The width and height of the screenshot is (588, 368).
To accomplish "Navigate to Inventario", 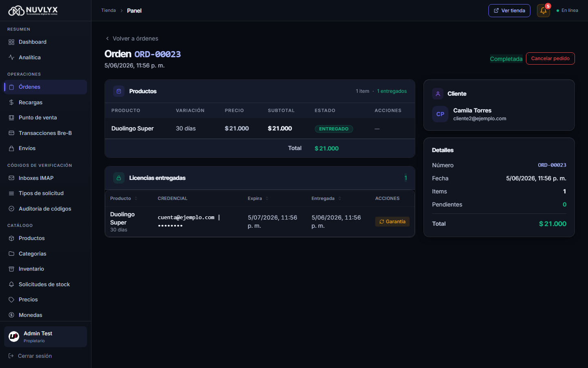I will point(45,269).
